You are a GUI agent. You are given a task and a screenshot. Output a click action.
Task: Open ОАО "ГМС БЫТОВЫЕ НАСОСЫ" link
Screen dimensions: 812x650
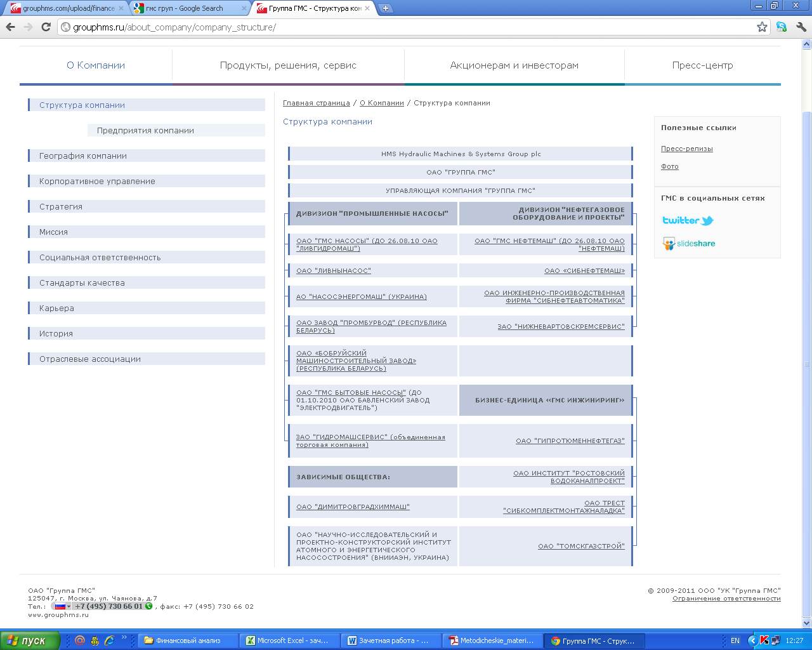(x=351, y=392)
